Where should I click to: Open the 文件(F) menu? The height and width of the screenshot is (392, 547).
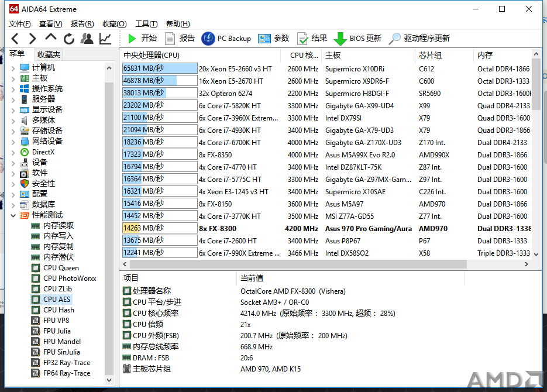[x=19, y=24]
